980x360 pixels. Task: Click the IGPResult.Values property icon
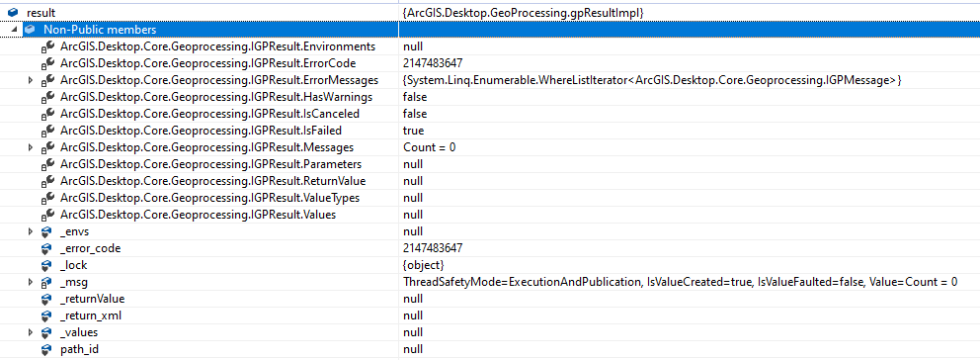point(47,215)
